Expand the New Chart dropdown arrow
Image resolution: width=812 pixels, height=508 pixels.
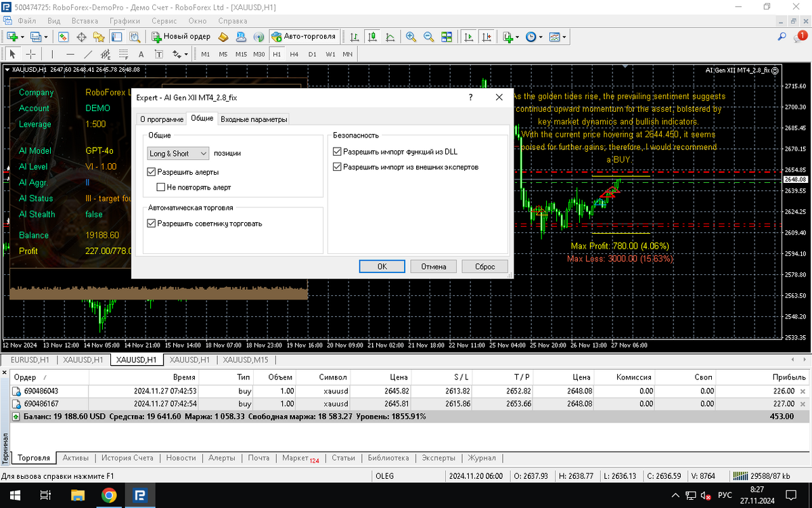pos(22,37)
